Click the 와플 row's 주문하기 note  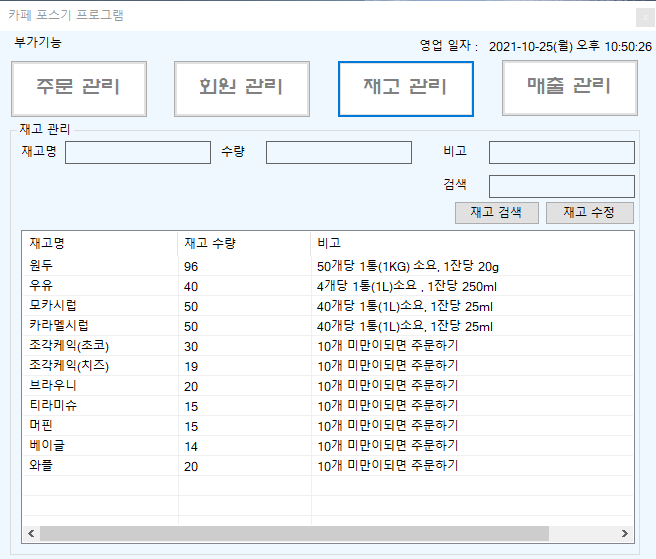(387, 466)
